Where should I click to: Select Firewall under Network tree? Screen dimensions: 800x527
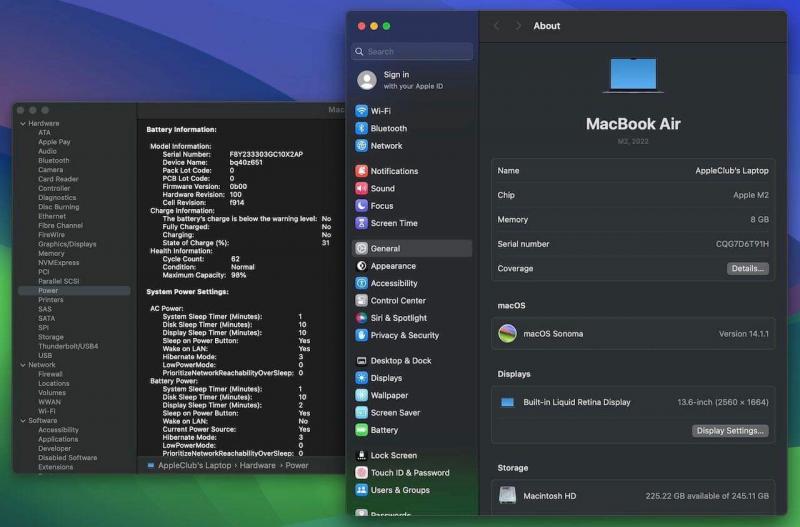pyautogui.click(x=50, y=374)
